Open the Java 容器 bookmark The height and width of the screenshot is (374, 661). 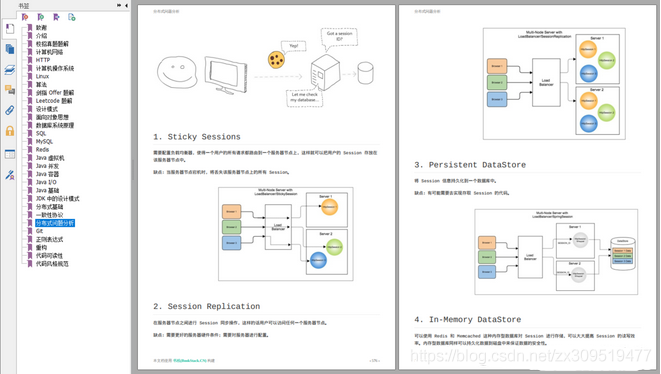[47, 174]
